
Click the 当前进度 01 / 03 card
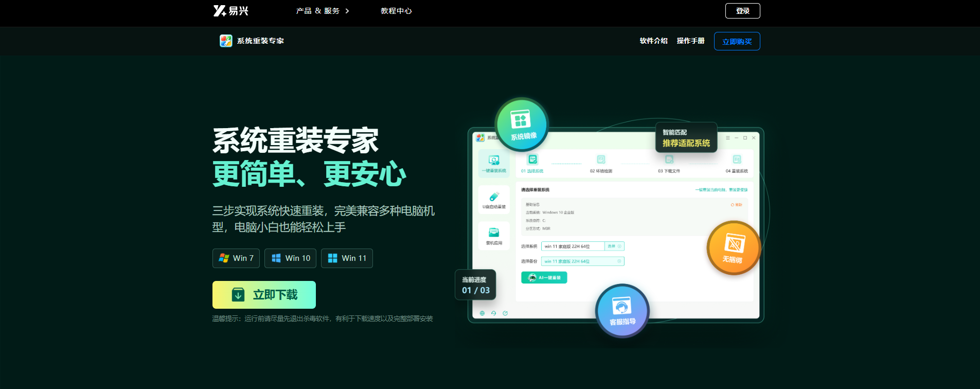coord(475,285)
